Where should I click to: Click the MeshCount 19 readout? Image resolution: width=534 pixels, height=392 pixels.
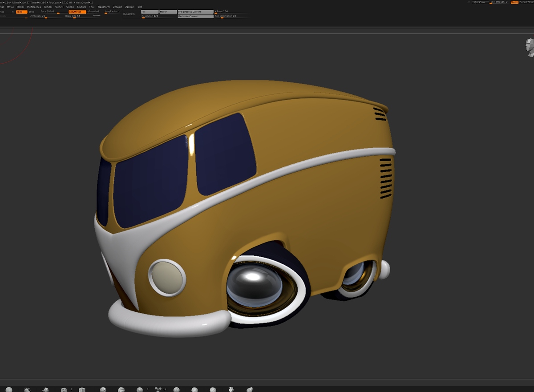84,3
